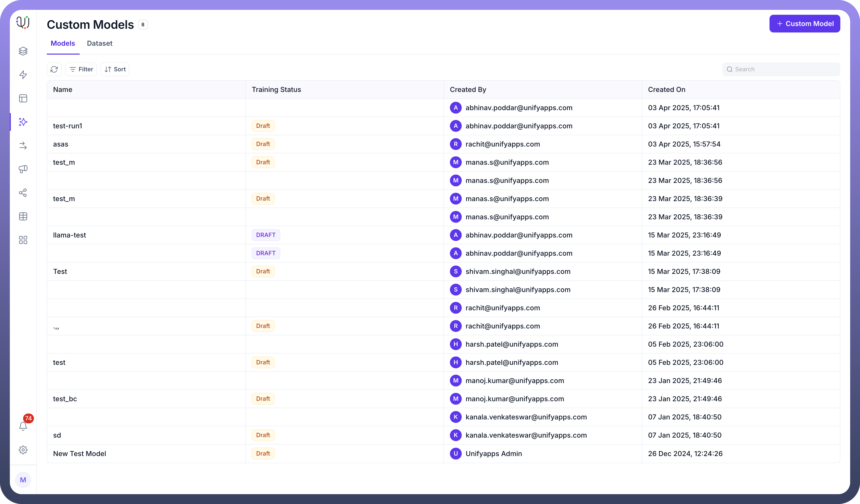Open the Filter options
Viewport: 860px width, 504px height.
(81, 69)
